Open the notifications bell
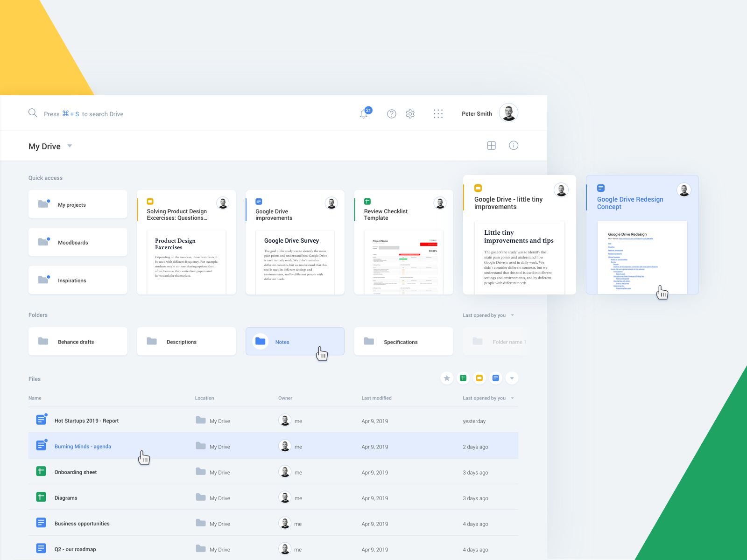The width and height of the screenshot is (747, 560). tap(364, 113)
